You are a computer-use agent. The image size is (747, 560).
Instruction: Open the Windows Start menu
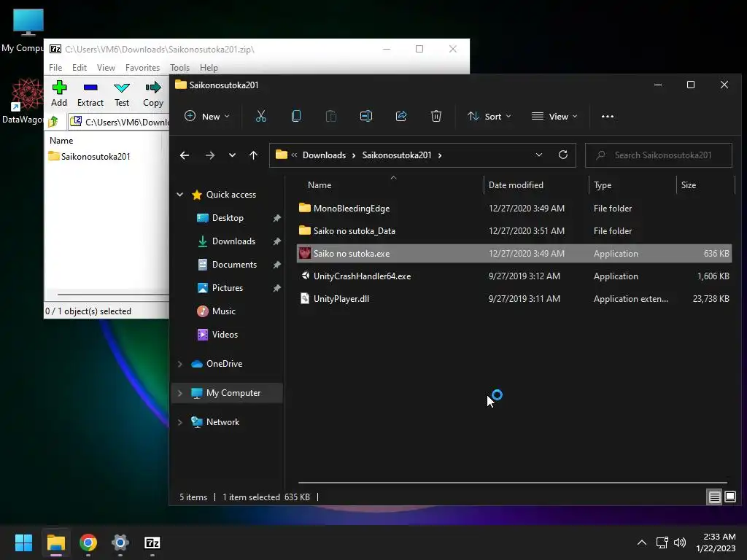[x=23, y=542]
